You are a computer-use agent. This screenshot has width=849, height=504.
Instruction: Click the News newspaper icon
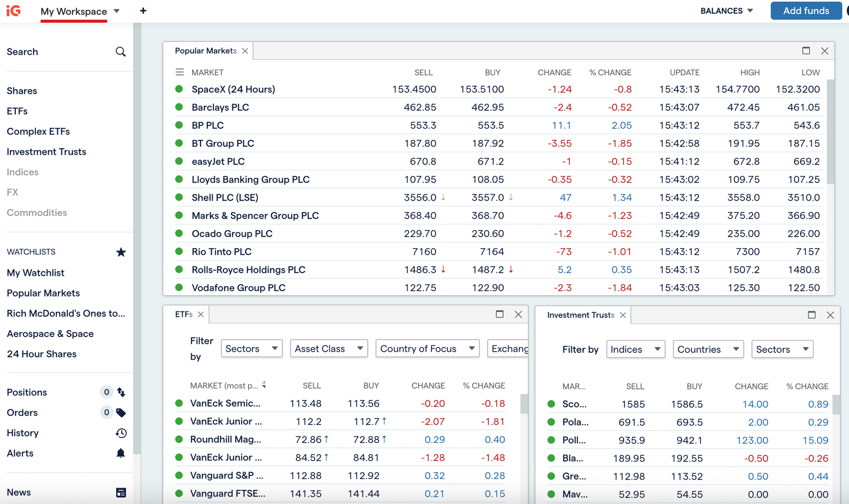pos(121,493)
